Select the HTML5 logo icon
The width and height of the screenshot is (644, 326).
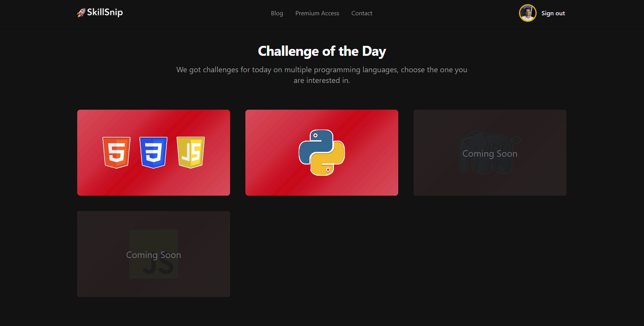point(117,152)
